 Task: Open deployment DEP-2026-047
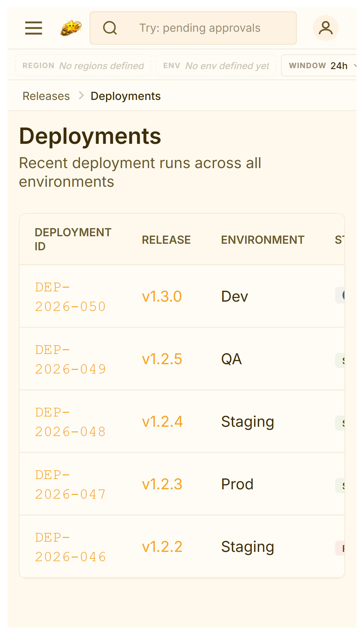70,484
